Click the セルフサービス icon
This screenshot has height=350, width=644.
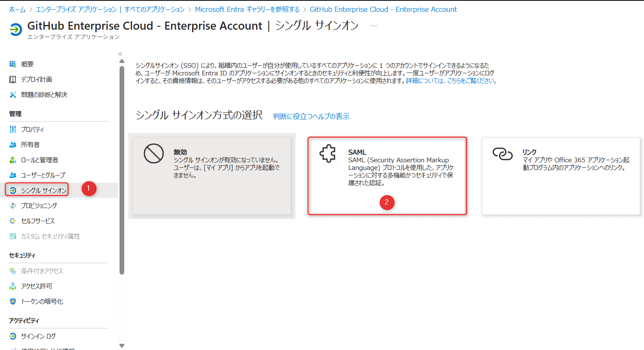(13, 221)
